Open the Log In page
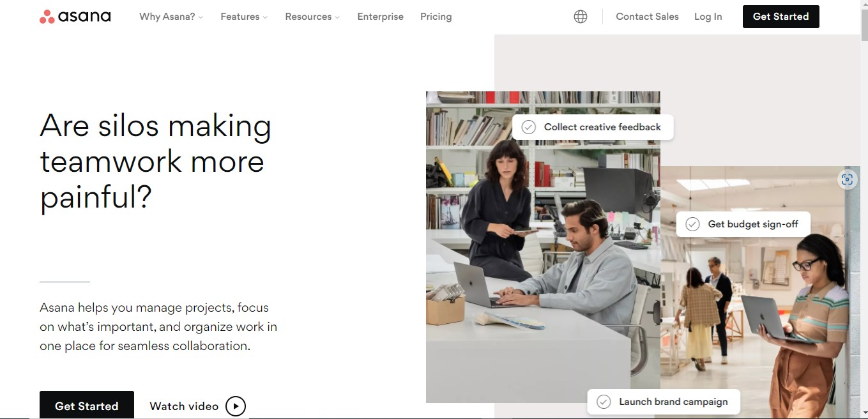This screenshot has height=419, width=868. pyautogui.click(x=708, y=17)
